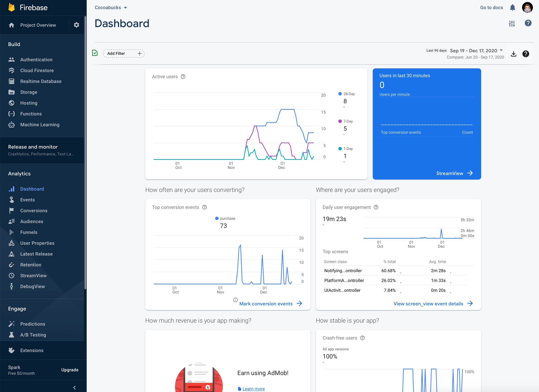This screenshot has width=539, height=392.
Task: Click the 28-Day blue legend dot
Action: tap(340, 94)
